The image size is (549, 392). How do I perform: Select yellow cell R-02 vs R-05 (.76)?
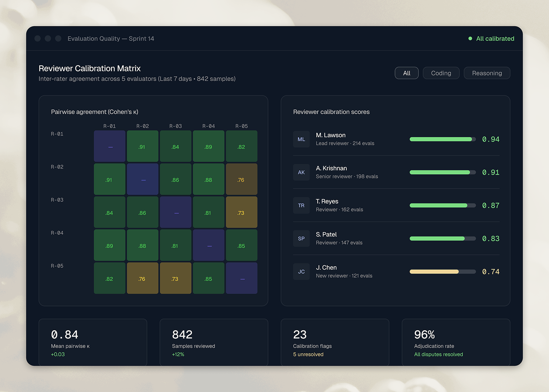(x=241, y=179)
